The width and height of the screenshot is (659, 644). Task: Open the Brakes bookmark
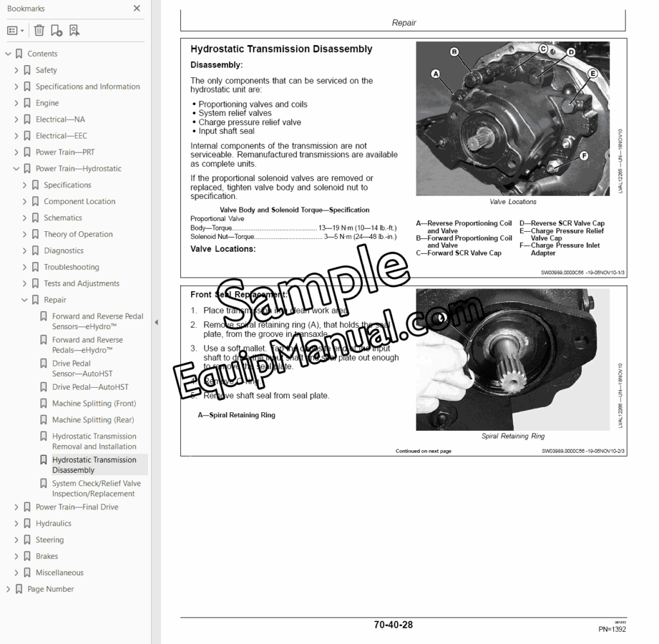click(46, 556)
